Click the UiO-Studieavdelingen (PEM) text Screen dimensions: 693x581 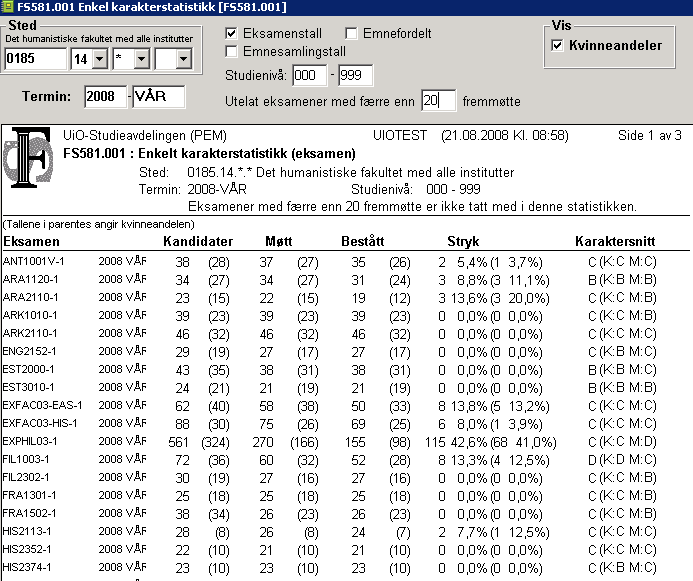pos(145,135)
